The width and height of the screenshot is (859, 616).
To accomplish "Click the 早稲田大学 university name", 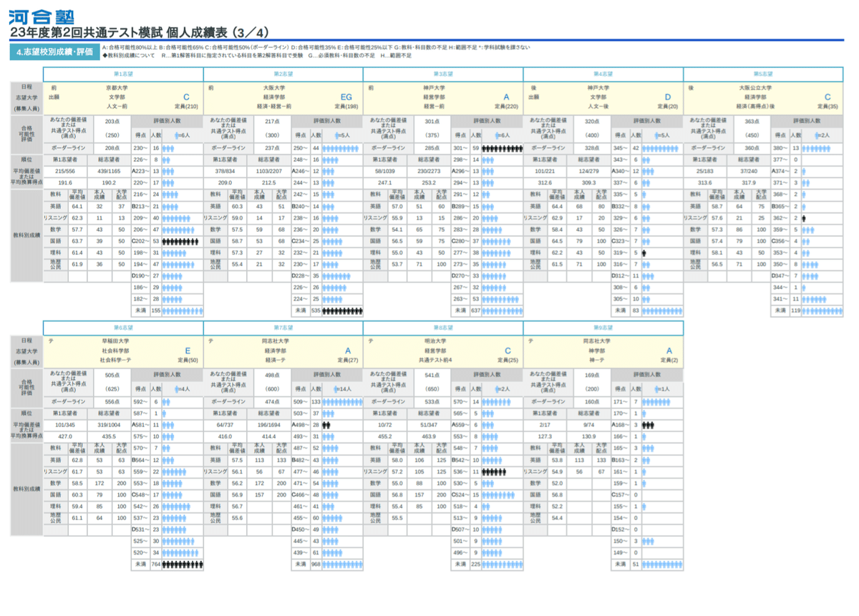I will tap(115, 341).
